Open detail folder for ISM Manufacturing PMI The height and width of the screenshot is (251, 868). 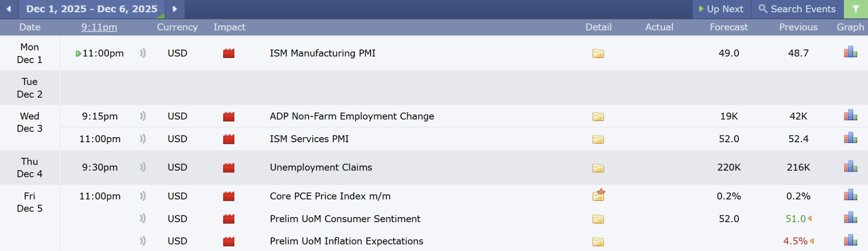coord(598,53)
